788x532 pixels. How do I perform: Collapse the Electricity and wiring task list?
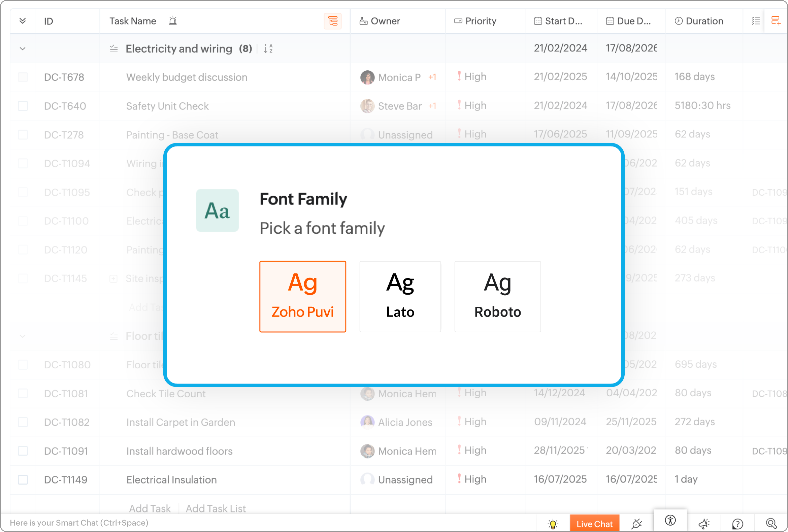tap(23, 49)
